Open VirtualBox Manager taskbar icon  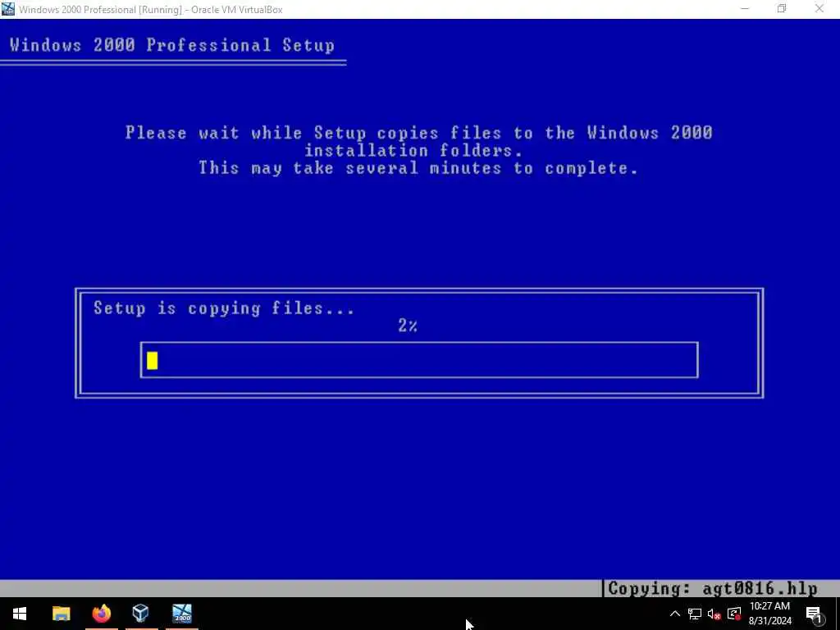(x=141, y=614)
